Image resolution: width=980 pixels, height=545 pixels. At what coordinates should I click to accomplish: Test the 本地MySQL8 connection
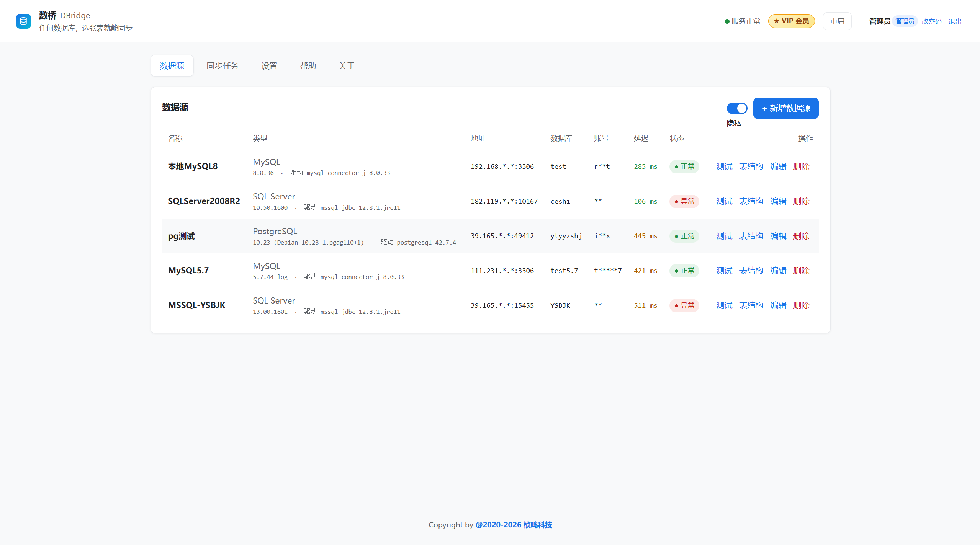tap(724, 166)
